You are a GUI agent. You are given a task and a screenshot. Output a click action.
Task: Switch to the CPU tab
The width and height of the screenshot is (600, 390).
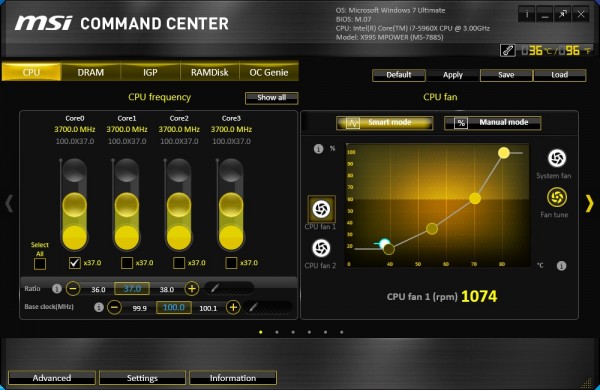31,72
